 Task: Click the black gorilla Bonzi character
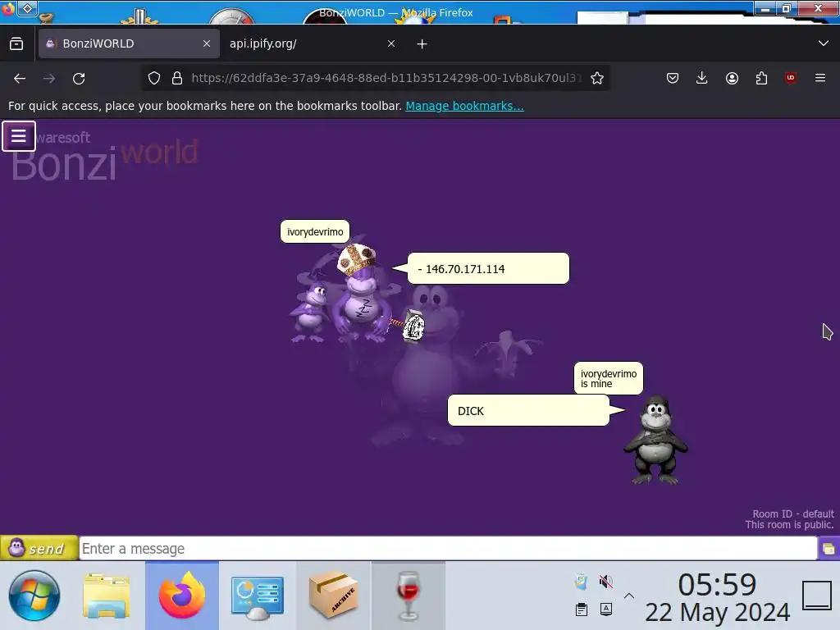[655, 441]
